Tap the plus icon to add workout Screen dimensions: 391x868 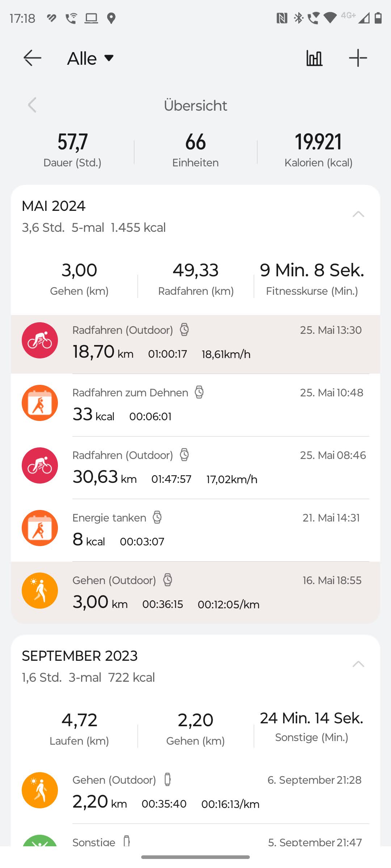(x=358, y=58)
